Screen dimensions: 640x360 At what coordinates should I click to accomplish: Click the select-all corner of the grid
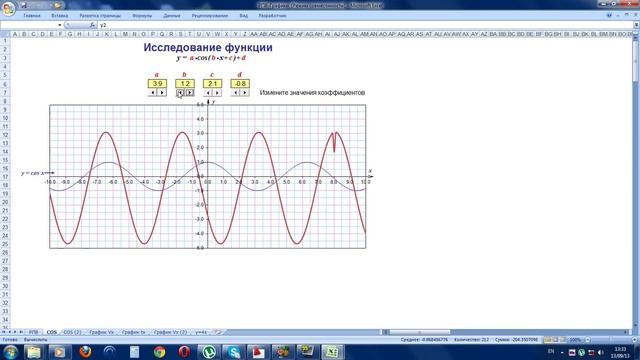(5, 34)
